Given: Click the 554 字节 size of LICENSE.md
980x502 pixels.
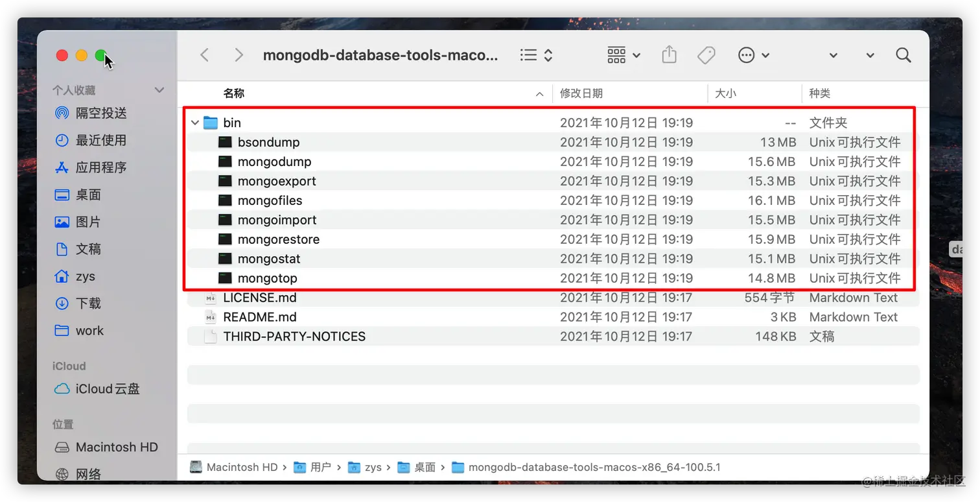Looking at the screenshot, I should tap(769, 298).
